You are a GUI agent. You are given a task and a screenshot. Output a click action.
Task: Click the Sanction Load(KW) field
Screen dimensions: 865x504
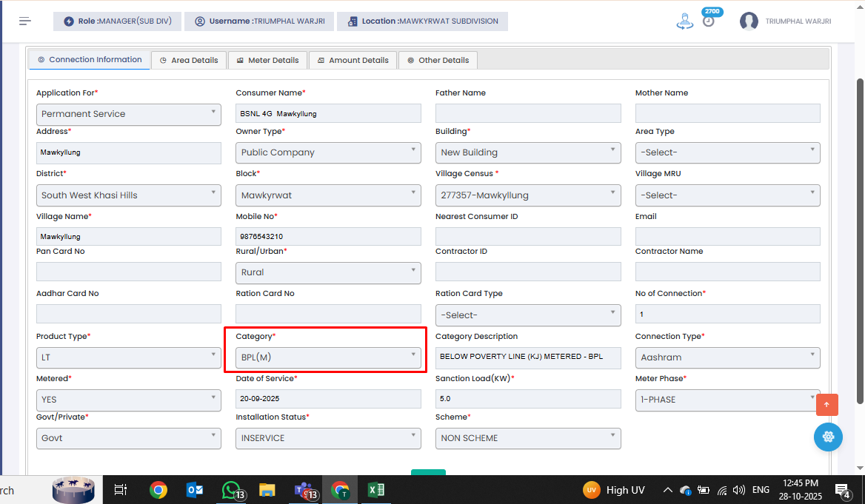[x=528, y=399]
